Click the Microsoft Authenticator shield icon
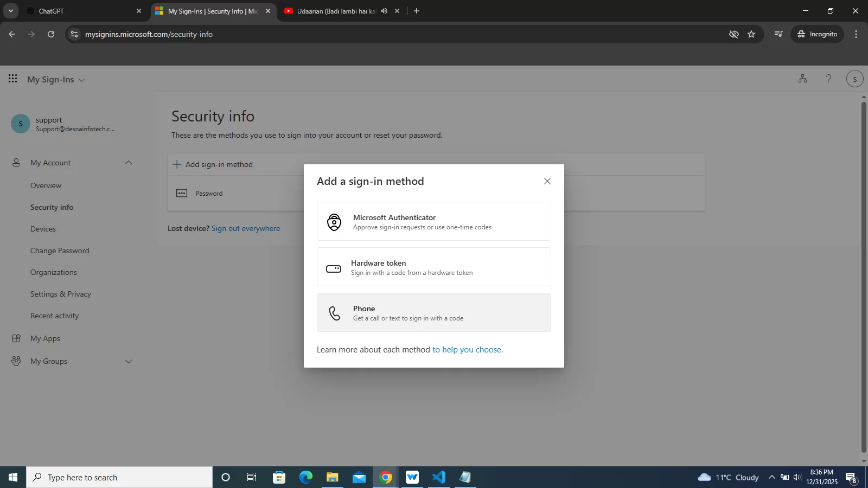Image resolution: width=868 pixels, height=488 pixels. (x=334, y=222)
